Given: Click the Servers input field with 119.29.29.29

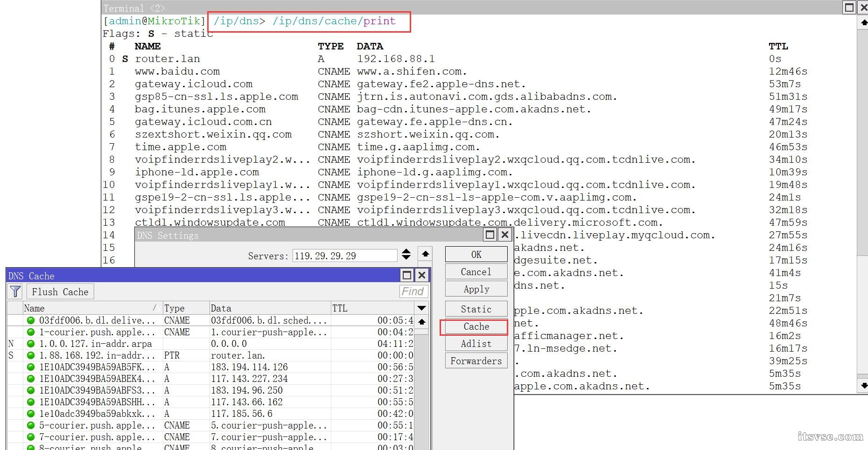Looking at the screenshot, I should (345, 256).
